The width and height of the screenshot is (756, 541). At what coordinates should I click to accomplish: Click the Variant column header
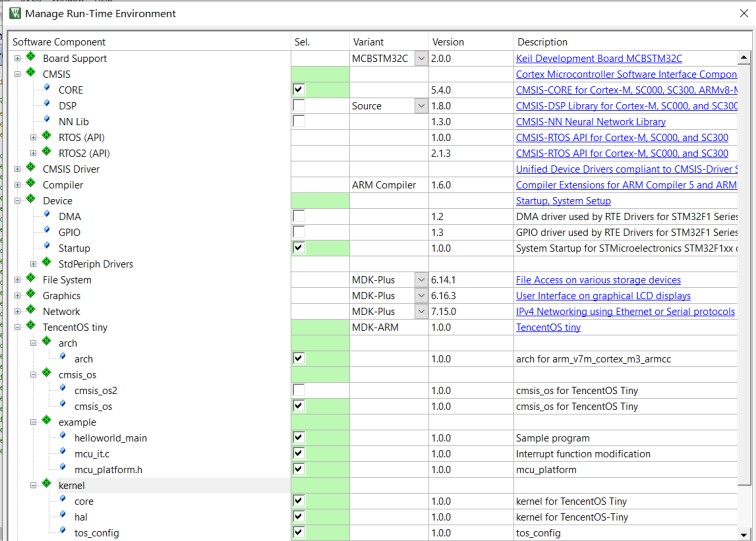(389, 42)
